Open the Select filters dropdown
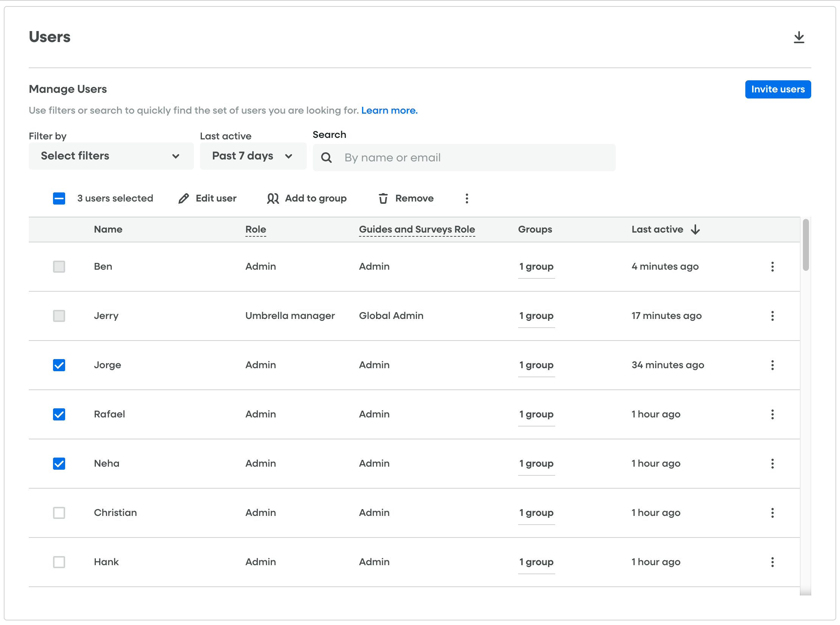840x625 pixels. 111,156
